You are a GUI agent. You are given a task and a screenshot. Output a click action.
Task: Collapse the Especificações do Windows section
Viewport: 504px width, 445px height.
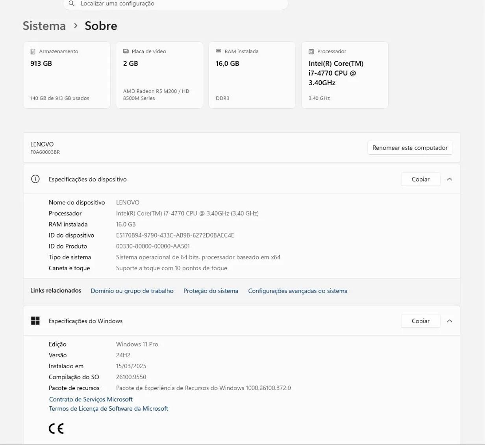point(449,321)
